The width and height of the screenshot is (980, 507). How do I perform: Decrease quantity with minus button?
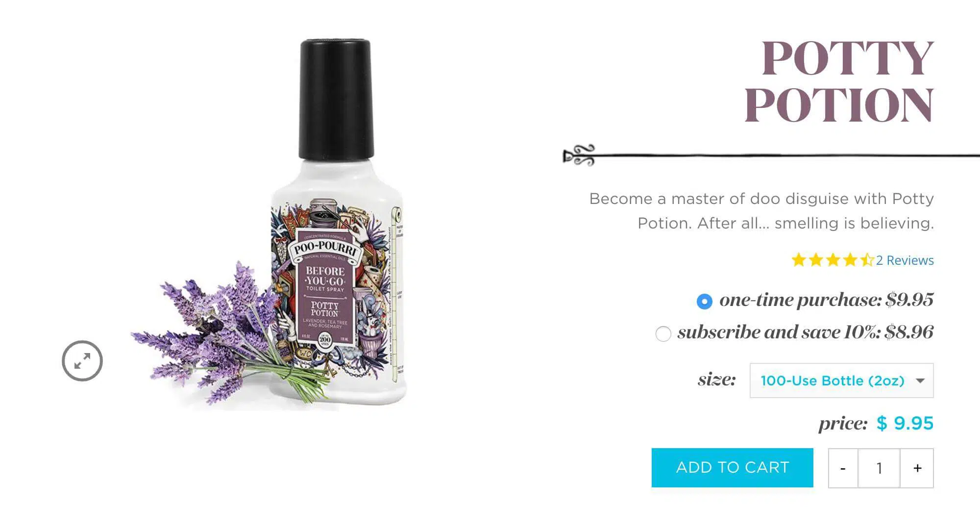tap(843, 468)
